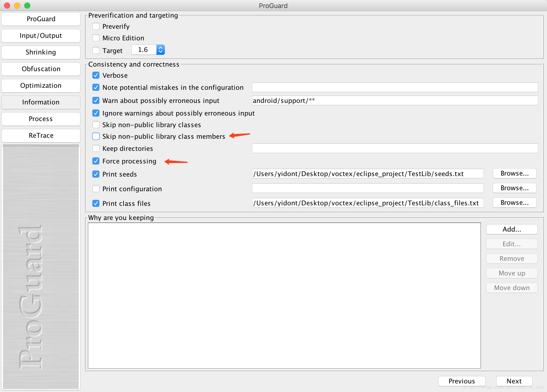This screenshot has height=392, width=547.
Task: Browse for the Print class files file
Action: pos(514,203)
